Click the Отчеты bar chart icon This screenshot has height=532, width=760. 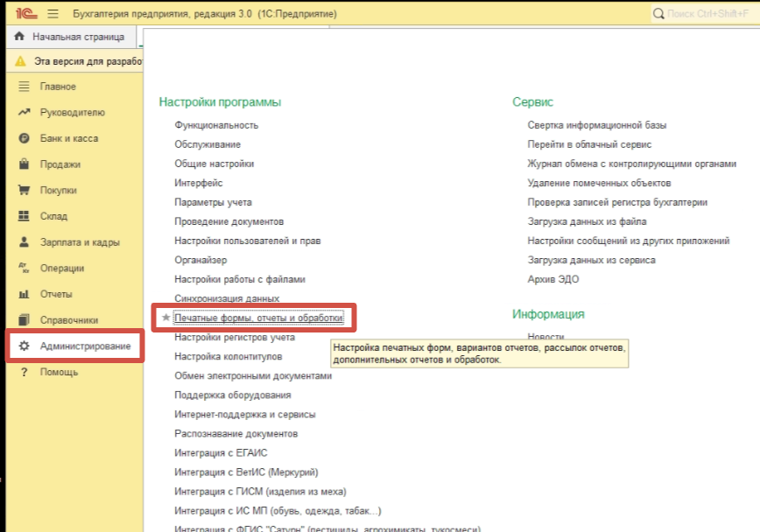pos(24,294)
